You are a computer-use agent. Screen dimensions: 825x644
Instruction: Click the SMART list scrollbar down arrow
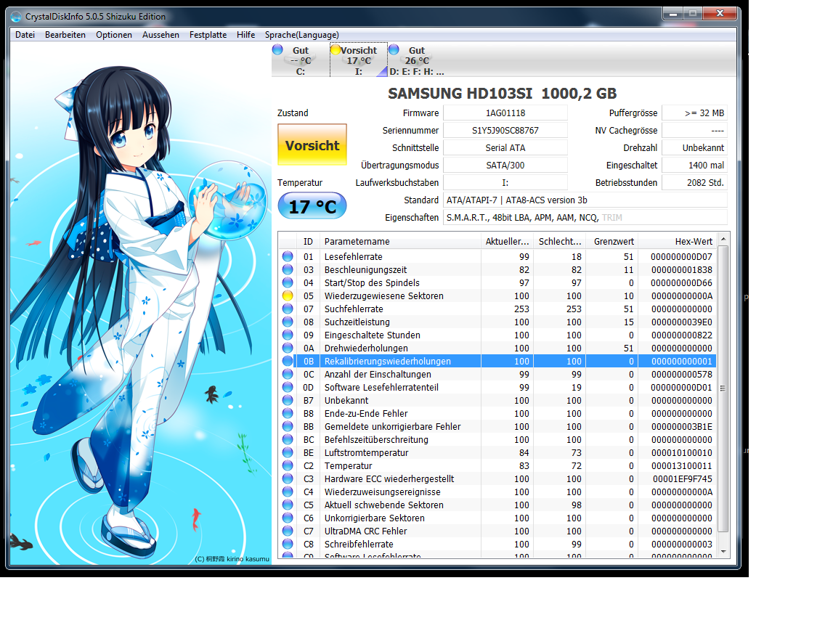pyautogui.click(x=723, y=551)
